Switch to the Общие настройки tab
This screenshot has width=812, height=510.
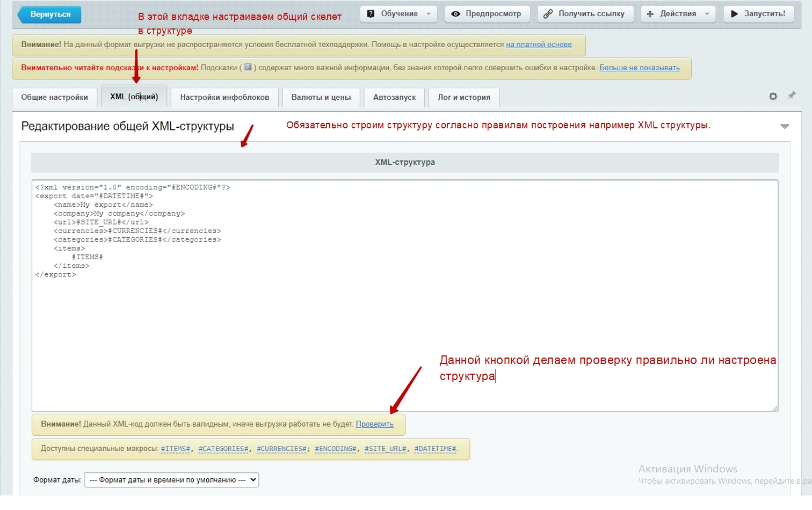tap(54, 98)
